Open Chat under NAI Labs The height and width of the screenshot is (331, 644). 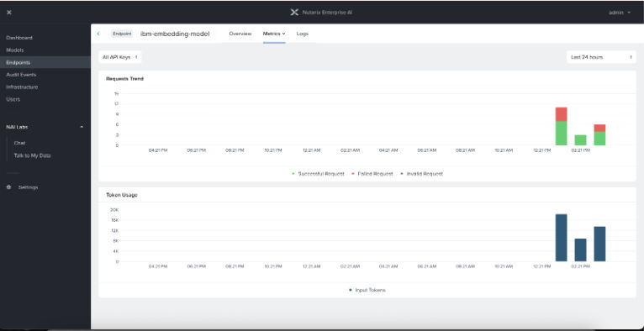tap(19, 143)
